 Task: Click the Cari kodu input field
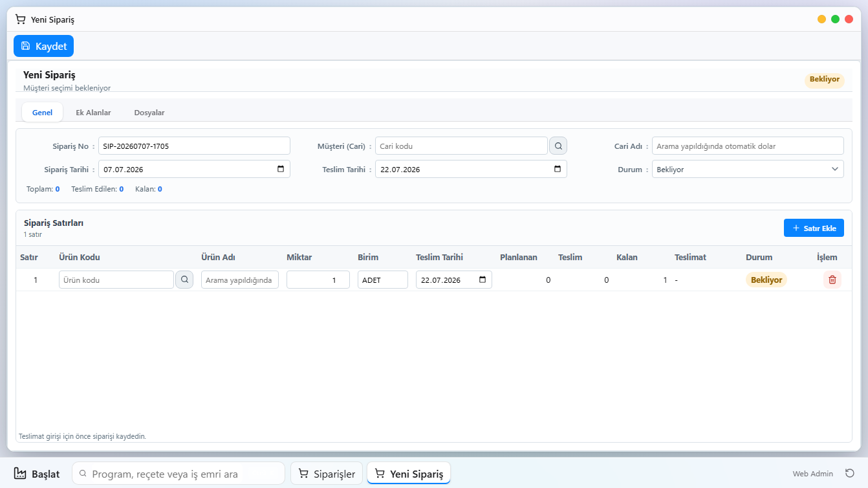[x=461, y=146]
